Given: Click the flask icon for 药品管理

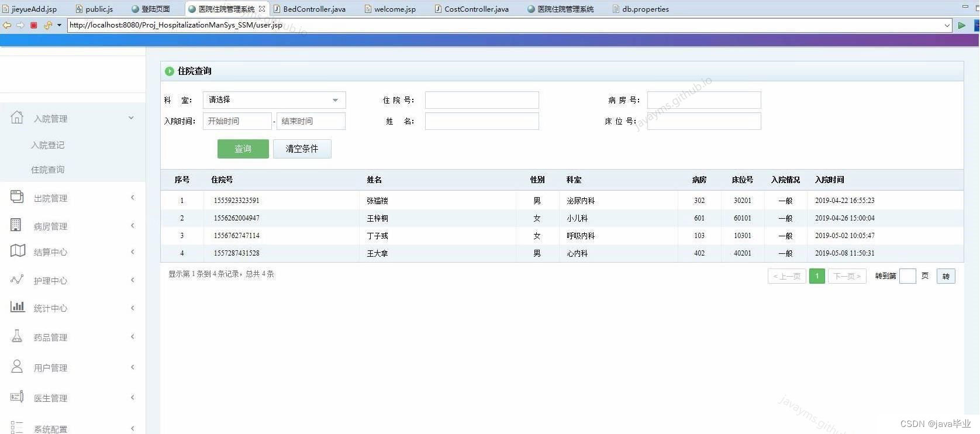Looking at the screenshot, I should [x=17, y=336].
